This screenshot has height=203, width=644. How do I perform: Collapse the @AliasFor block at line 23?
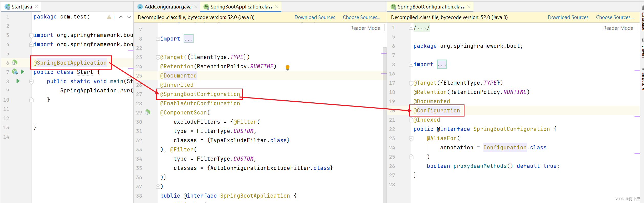tap(411, 139)
